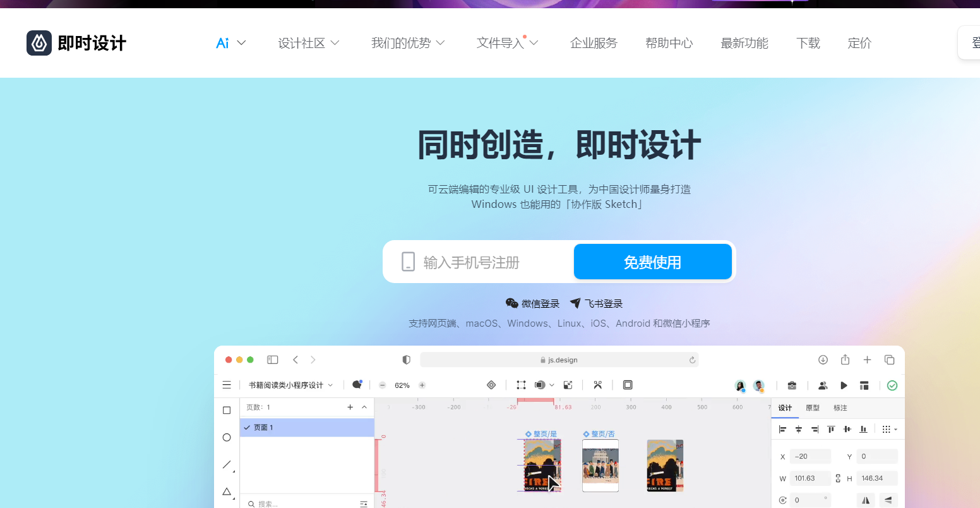The width and height of the screenshot is (980, 508).
Task: Focus the 输入手机号注册 phone input
Action: click(479, 262)
